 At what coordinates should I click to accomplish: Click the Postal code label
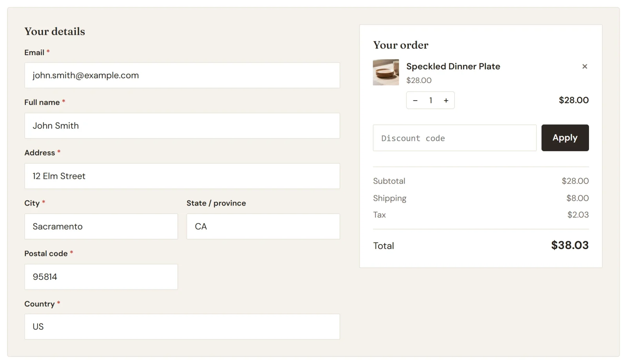[x=46, y=254]
